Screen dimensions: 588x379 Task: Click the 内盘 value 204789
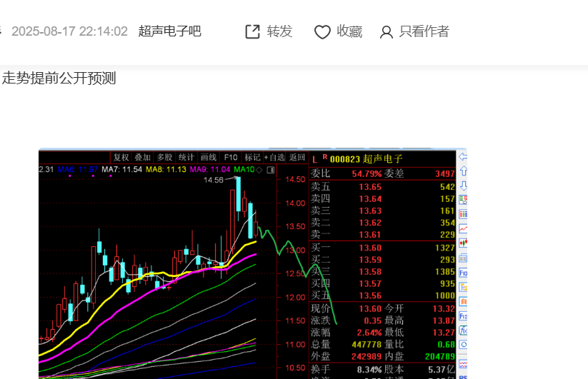tap(440, 357)
